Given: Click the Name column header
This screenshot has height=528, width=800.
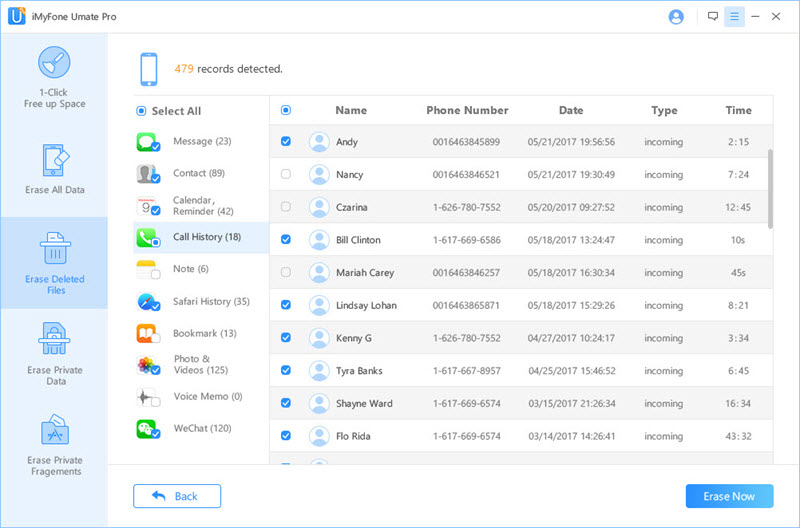Looking at the screenshot, I should 351,110.
